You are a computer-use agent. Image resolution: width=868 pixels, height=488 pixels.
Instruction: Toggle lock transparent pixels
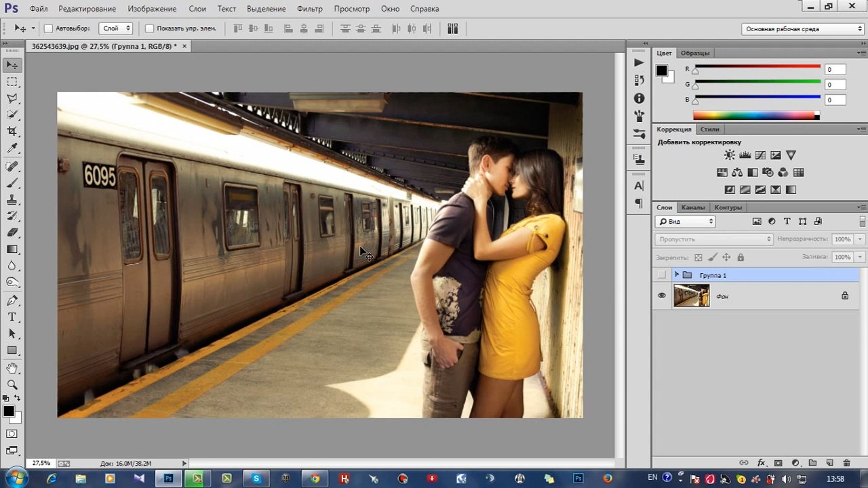pyautogui.click(x=698, y=258)
